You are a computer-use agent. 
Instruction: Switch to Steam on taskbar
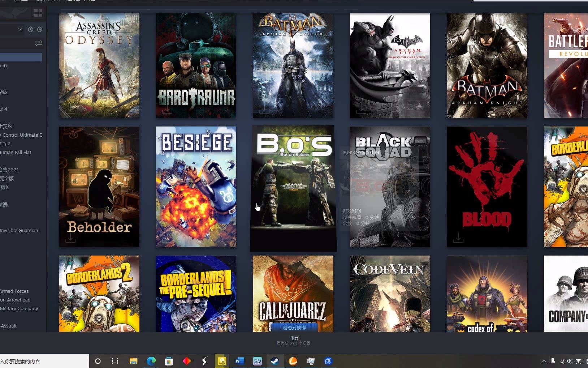[x=275, y=361]
